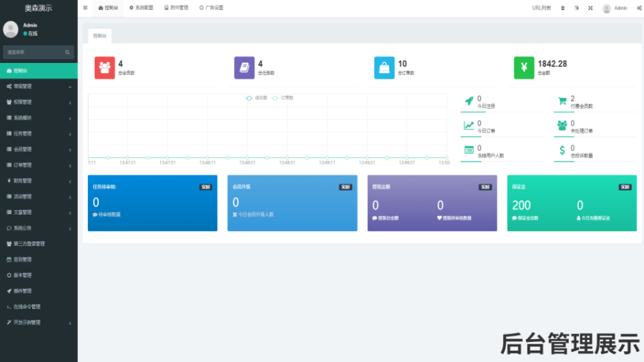Image resolution: width=644 pixels, height=362 pixels.
Task: Expand the 权限管理 sidebar arrow
Action: [70, 102]
